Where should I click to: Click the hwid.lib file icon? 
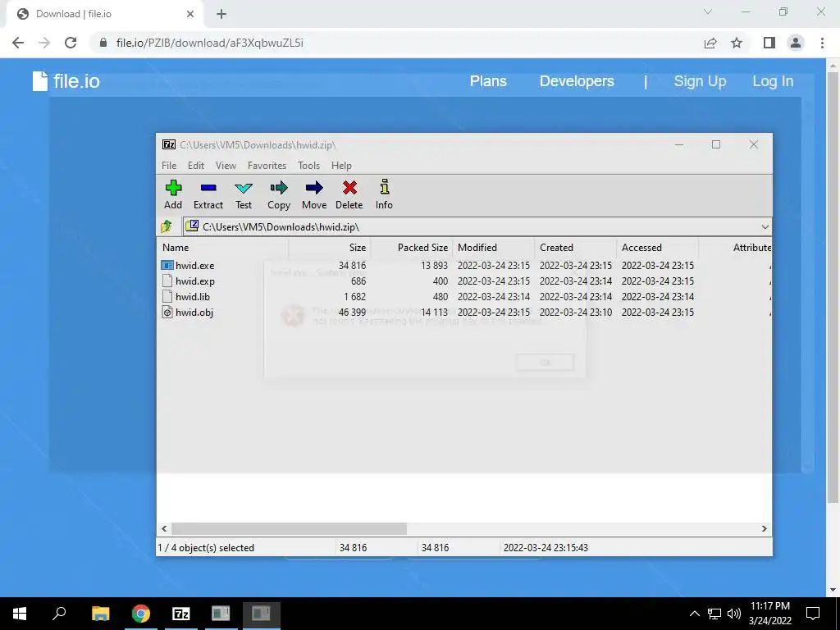coord(167,296)
